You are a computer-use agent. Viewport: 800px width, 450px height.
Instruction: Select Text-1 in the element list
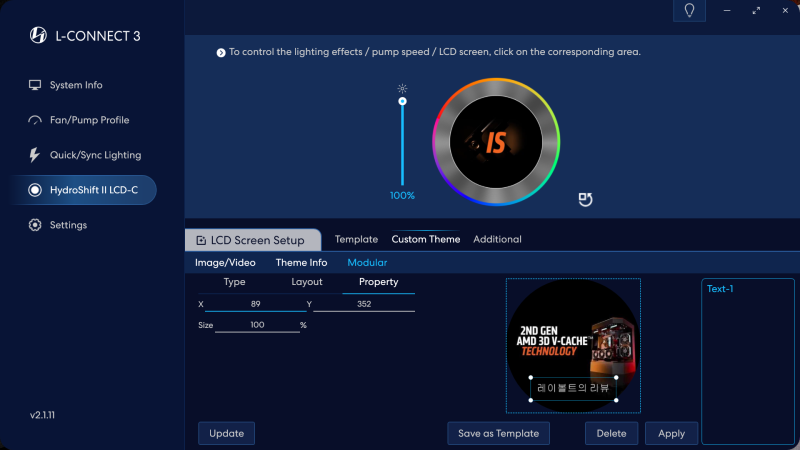(x=720, y=289)
